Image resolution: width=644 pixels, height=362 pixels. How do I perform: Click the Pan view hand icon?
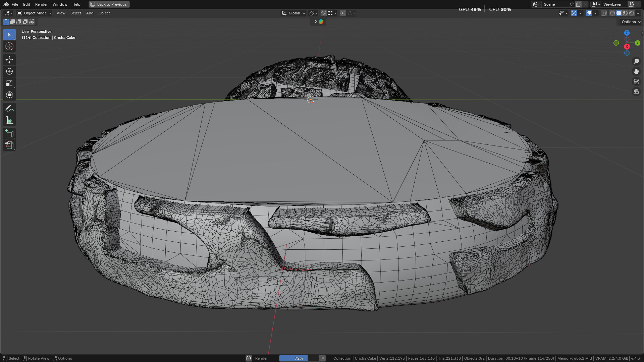tap(636, 71)
